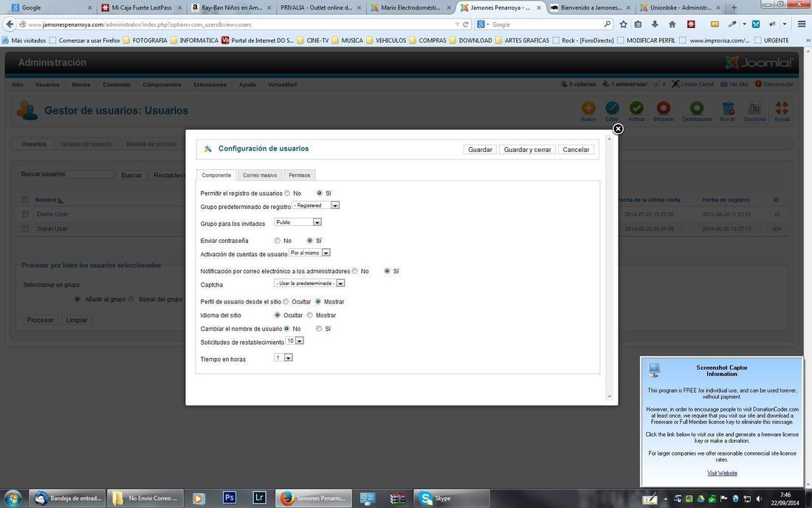812x508 pixels.
Task: Open the FOTOGRAFIA bookmarks folder
Action: 145,41
